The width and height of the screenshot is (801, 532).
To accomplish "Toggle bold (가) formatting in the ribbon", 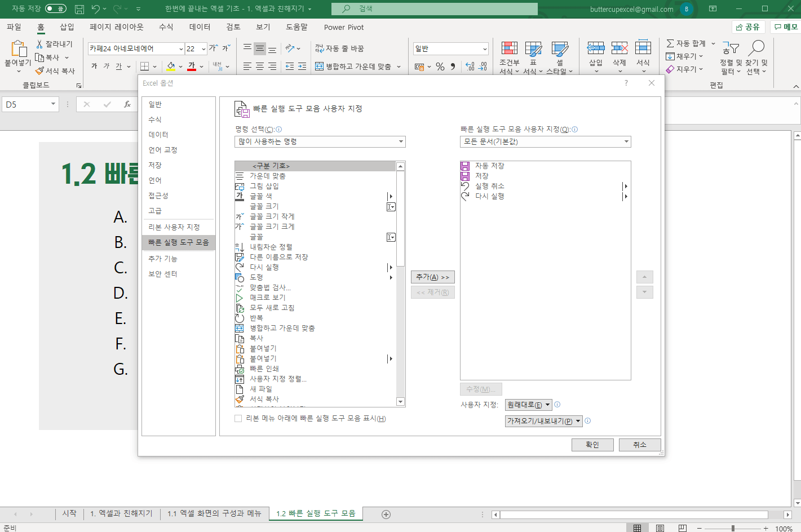I will pyautogui.click(x=94, y=66).
